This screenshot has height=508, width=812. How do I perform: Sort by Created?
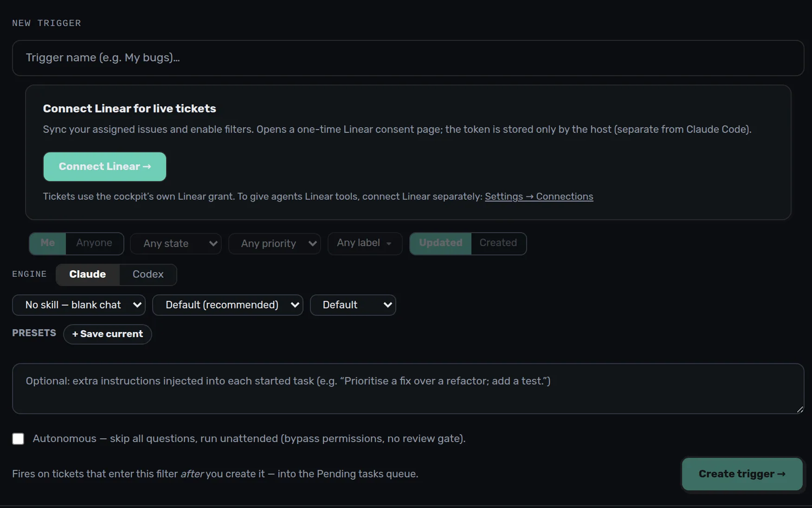coord(498,243)
